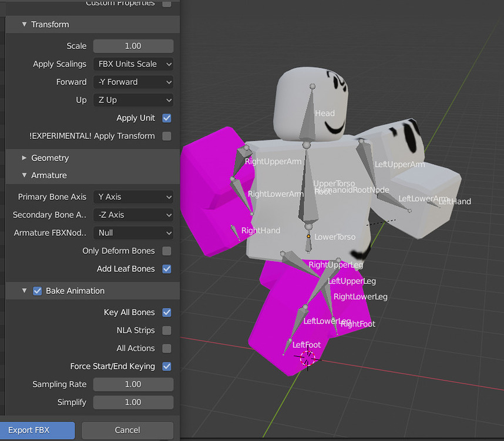Toggle Key All Bones checkbox
Image resolution: width=504 pixels, height=441 pixels.
pos(167,312)
